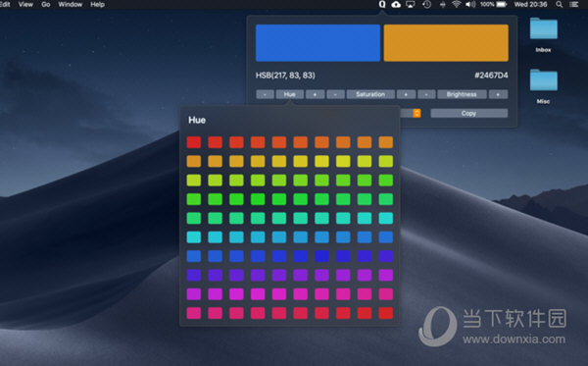The height and width of the screenshot is (366, 588).
Task: Pick the orange swatch ending the first Hue row
Action: [386, 142]
